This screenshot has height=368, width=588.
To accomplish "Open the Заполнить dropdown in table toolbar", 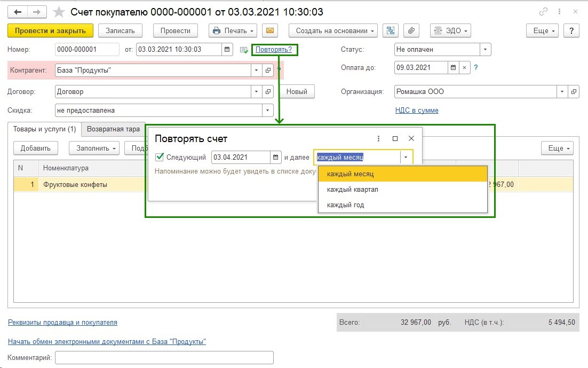I will [x=94, y=148].
